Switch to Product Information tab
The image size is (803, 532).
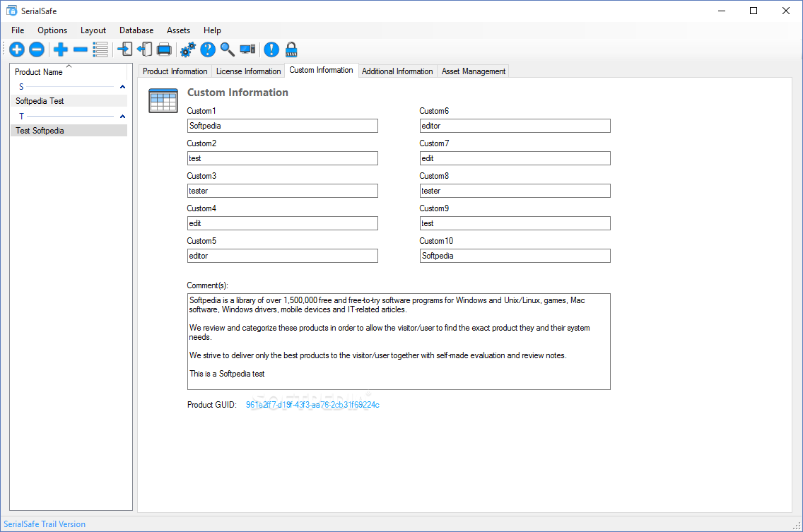click(x=175, y=71)
